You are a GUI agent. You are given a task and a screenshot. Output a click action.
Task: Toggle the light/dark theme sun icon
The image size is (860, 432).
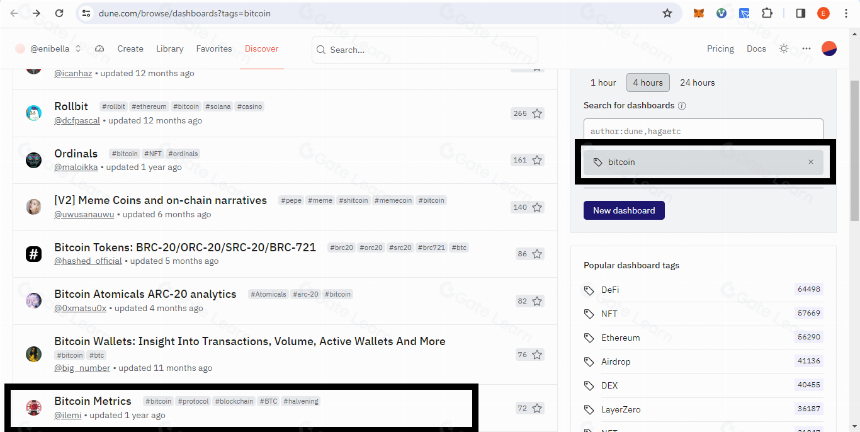(784, 49)
